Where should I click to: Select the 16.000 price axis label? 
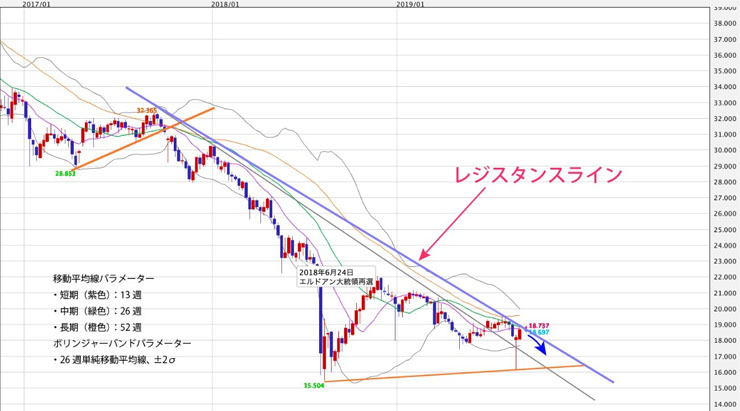[726, 372]
